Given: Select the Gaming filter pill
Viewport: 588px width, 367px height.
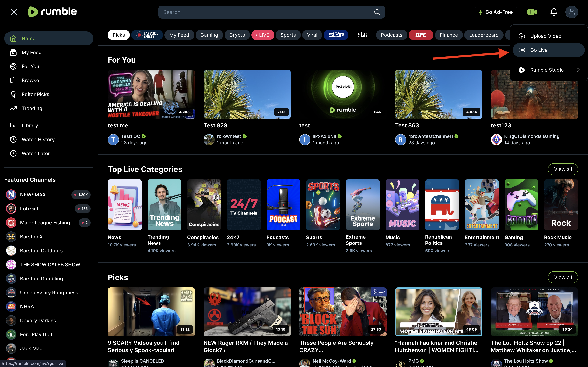Looking at the screenshot, I should [209, 35].
